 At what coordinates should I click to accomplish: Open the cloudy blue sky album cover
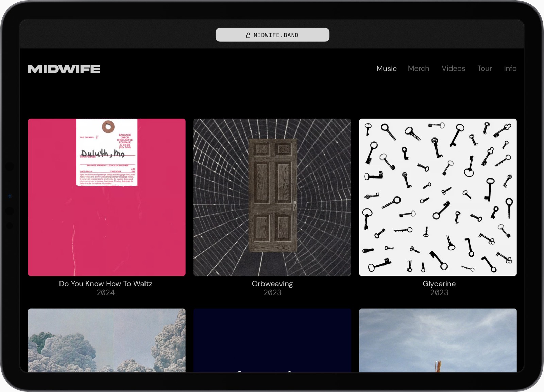tap(438, 340)
